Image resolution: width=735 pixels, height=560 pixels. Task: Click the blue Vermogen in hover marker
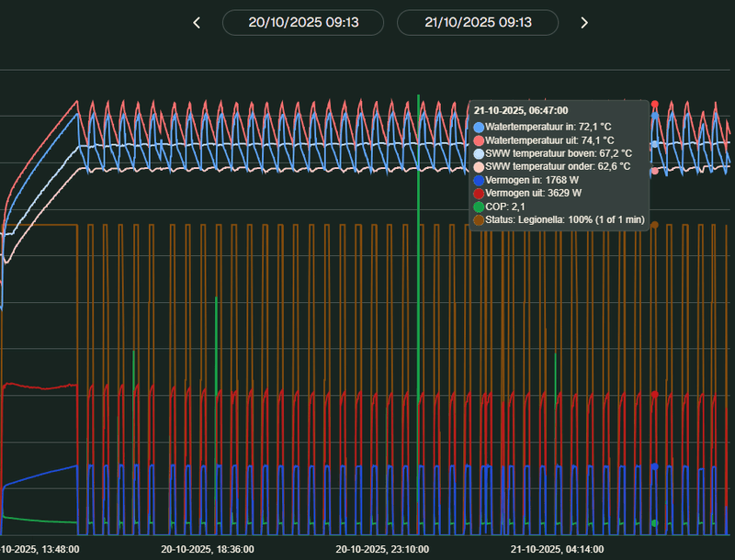coord(654,466)
